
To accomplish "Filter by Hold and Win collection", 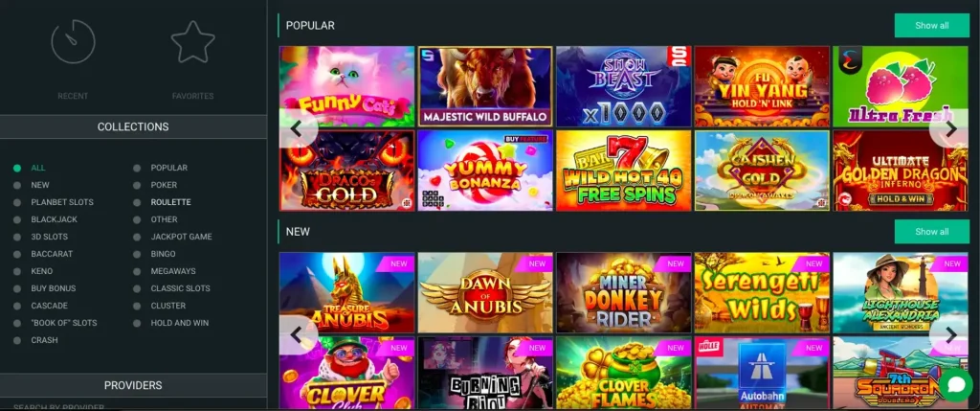I will pyautogui.click(x=172, y=323).
